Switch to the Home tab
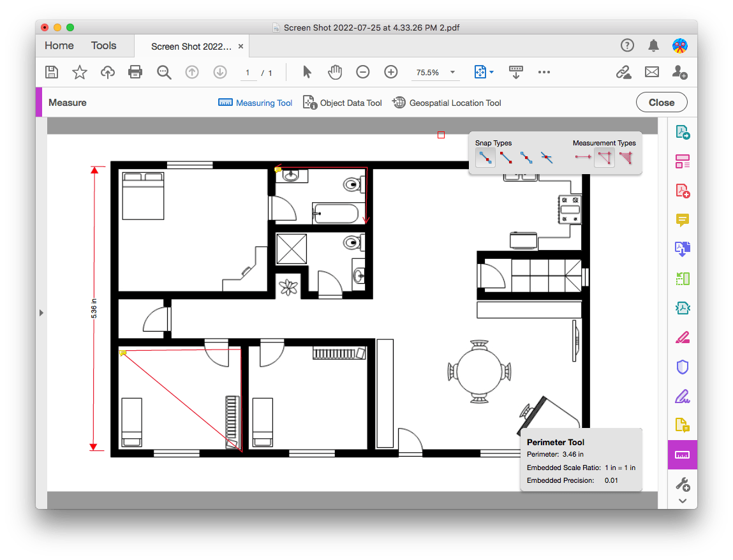The height and width of the screenshot is (560, 733). pos(59,45)
